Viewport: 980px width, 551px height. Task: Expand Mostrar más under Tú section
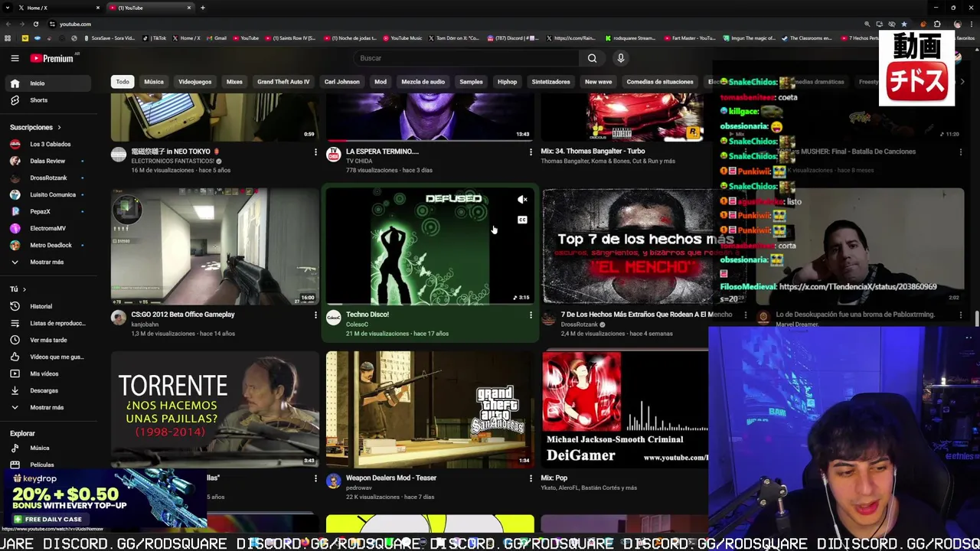(47, 407)
